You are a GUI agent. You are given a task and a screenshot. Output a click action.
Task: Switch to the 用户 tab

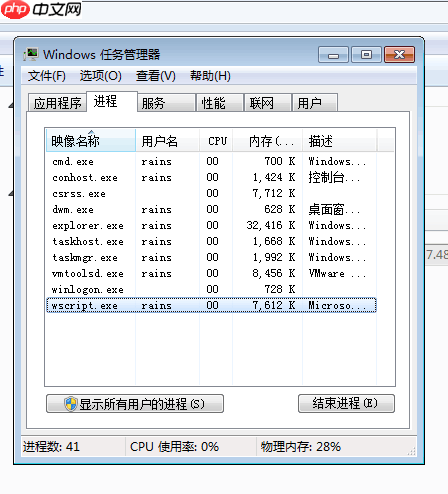pos(315,103)
